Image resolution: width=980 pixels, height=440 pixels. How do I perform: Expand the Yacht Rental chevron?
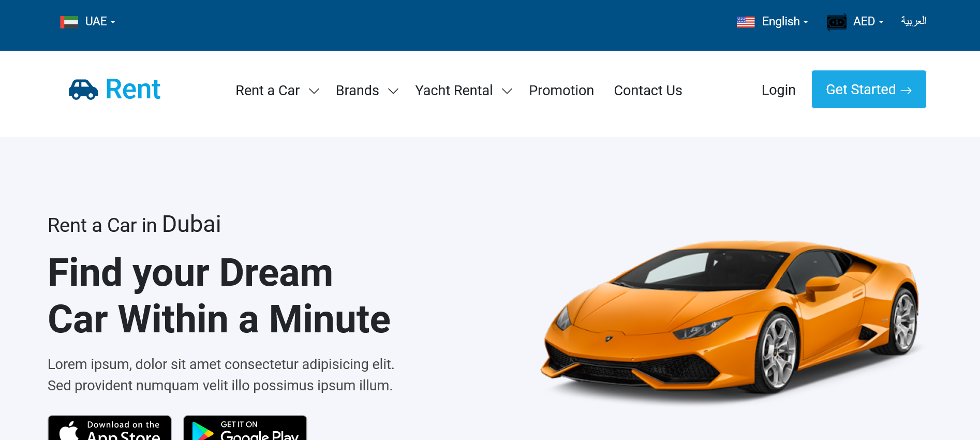point(507,91)
